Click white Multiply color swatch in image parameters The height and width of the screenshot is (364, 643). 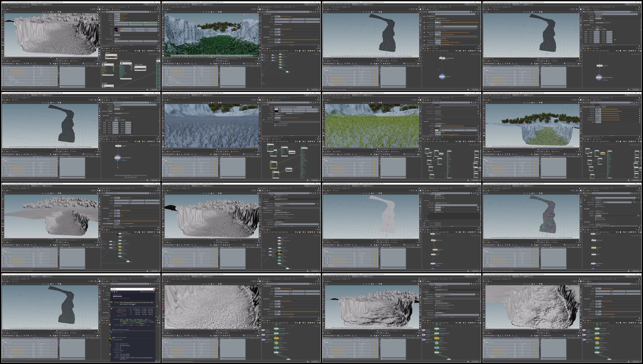point(276,109)
